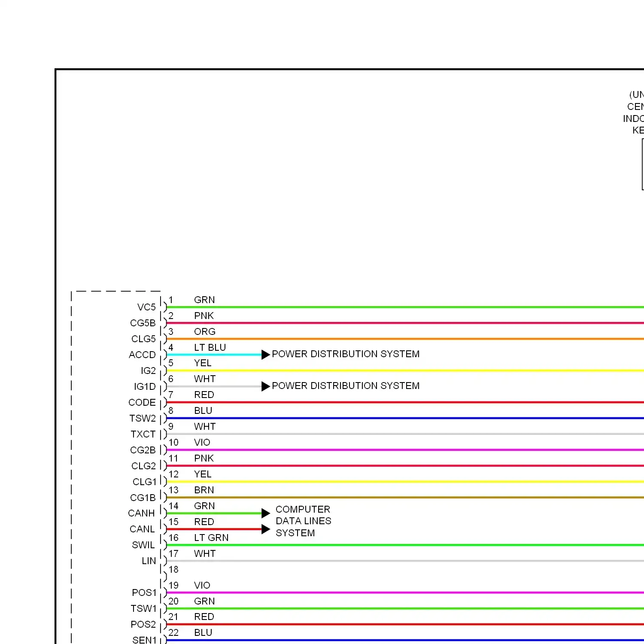
Task: Click the ORG color label at pin 3
Action: point(205,332)
